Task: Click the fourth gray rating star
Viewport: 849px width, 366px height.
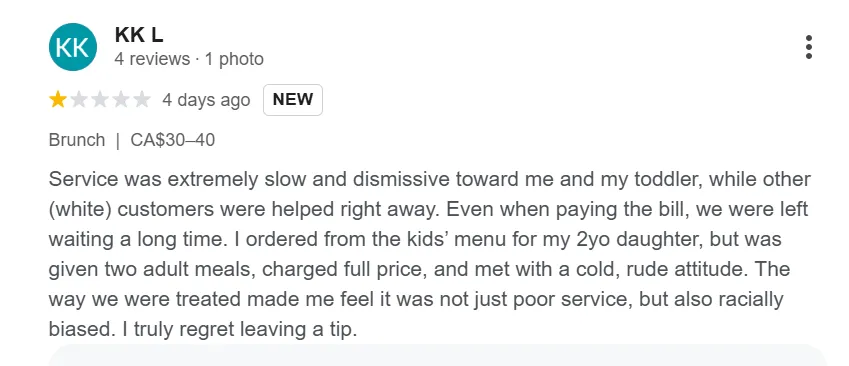Action: (x=120, y=100)
